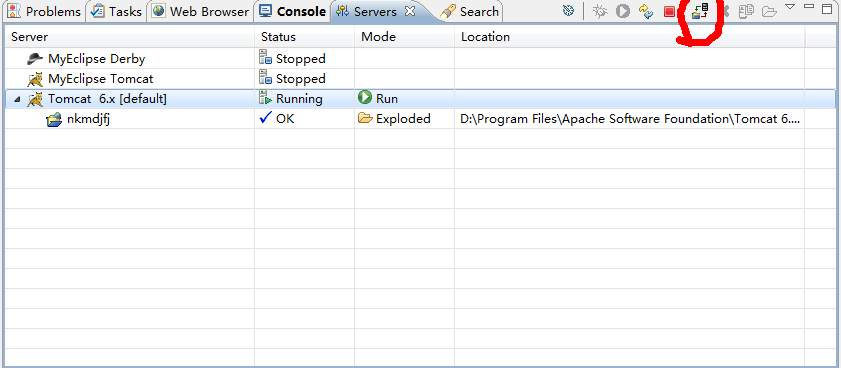
Task: Click the Run mode text
Action: point(387,99)
